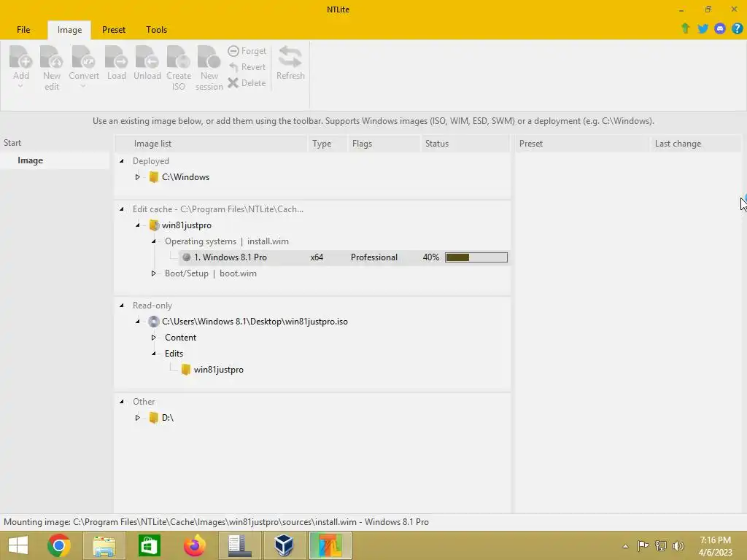Viewport: 747px width, 560px height.
Task: Click the green update arrow icon
Action: coord(686,28)
